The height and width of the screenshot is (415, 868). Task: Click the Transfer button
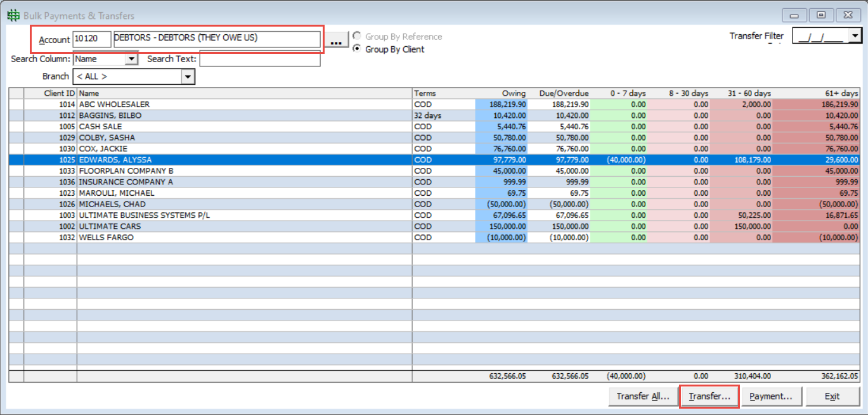point(709,397)
